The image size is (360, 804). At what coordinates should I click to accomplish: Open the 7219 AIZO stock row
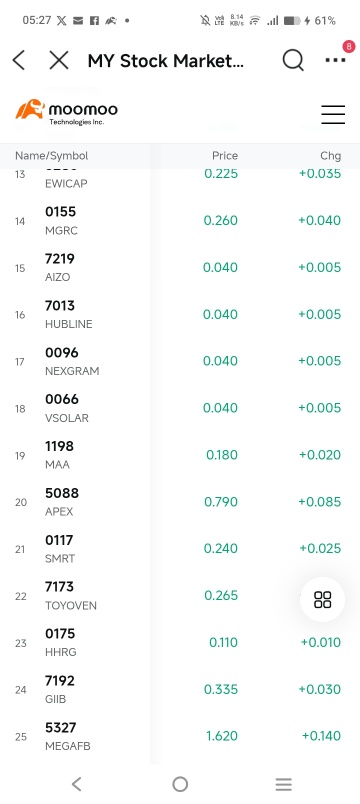click(180, 268)
